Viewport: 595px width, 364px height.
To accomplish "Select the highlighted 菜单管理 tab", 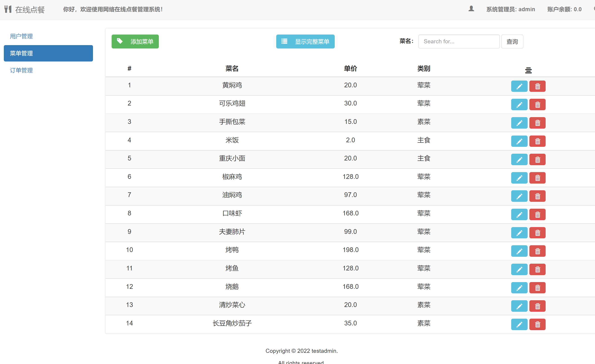I will tap(48, 53).
